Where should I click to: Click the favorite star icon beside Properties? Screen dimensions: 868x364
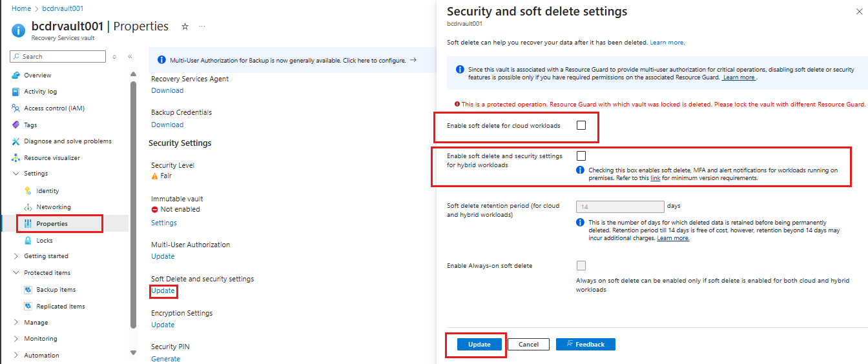pyautogui.click(x=185, y=26)
